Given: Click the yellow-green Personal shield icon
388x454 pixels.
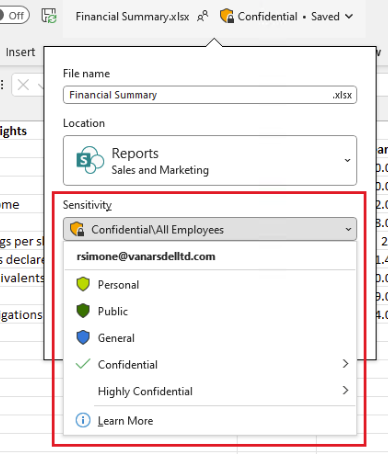Looking at the screenshot, I should (x=83, y=284).
